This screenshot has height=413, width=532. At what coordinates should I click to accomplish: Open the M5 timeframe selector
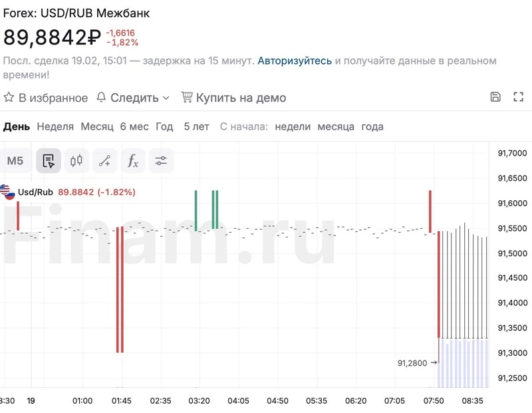[x=15, y=160]
